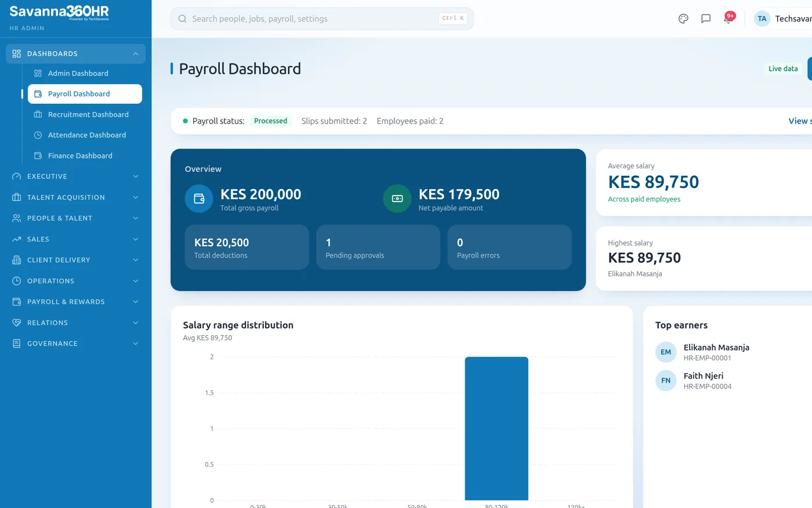Click the People & Talent users icon
This screenshot has width=812, height=508.
[16, 218]
